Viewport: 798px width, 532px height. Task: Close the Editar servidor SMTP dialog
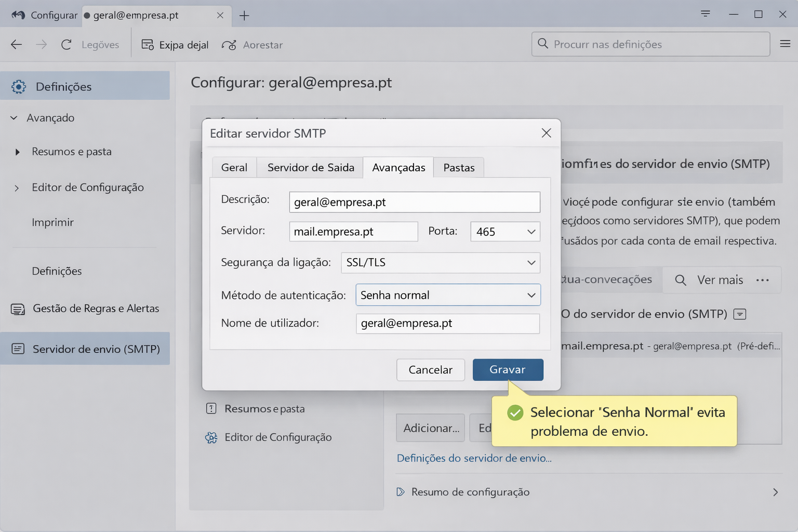point(546,133)
